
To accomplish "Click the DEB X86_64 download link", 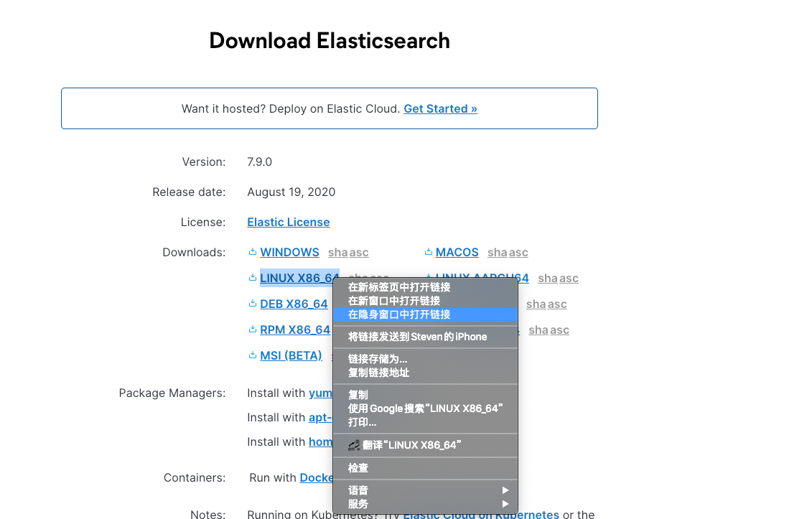I will tap(294, 304).
